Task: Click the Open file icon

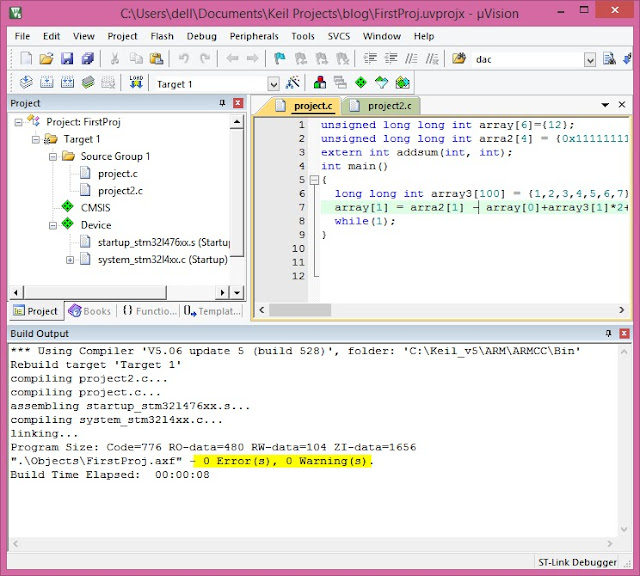Action: 46,59
